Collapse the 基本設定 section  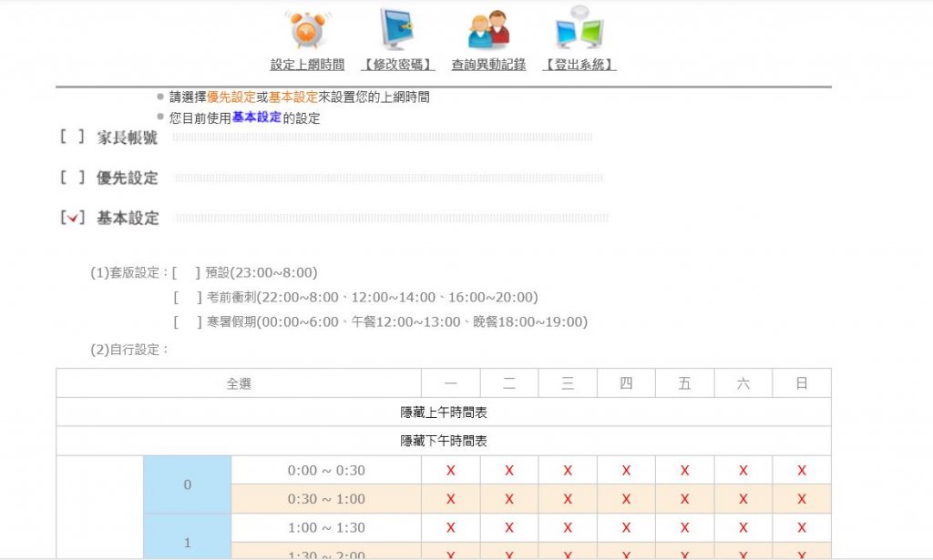tap(128, 219)
